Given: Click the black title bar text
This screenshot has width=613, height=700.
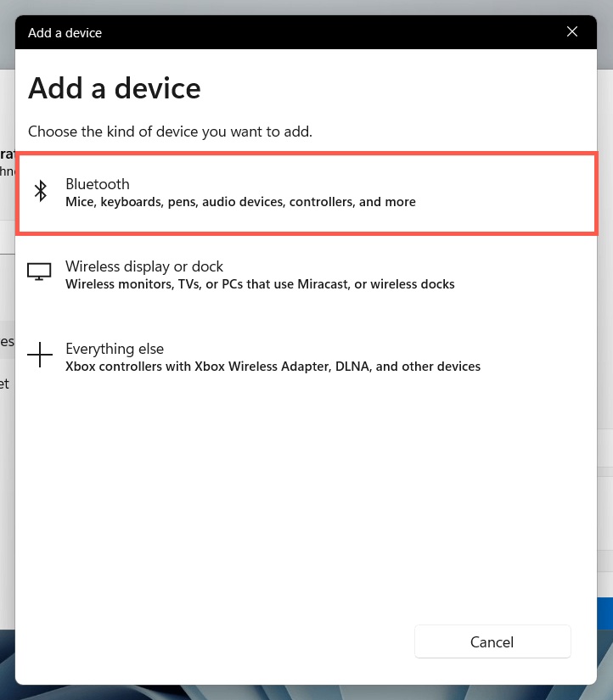Looking at the screenshot, I should 65,33.
